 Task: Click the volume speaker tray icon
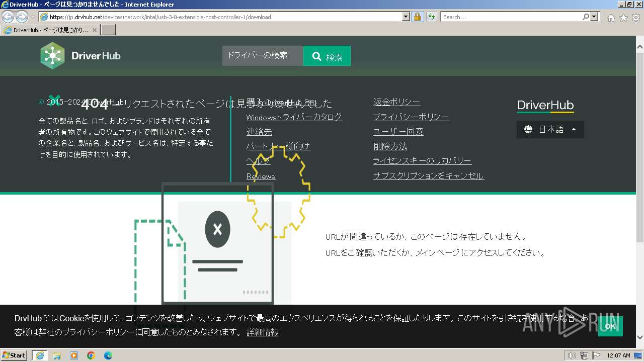click(x=572, y=355)
